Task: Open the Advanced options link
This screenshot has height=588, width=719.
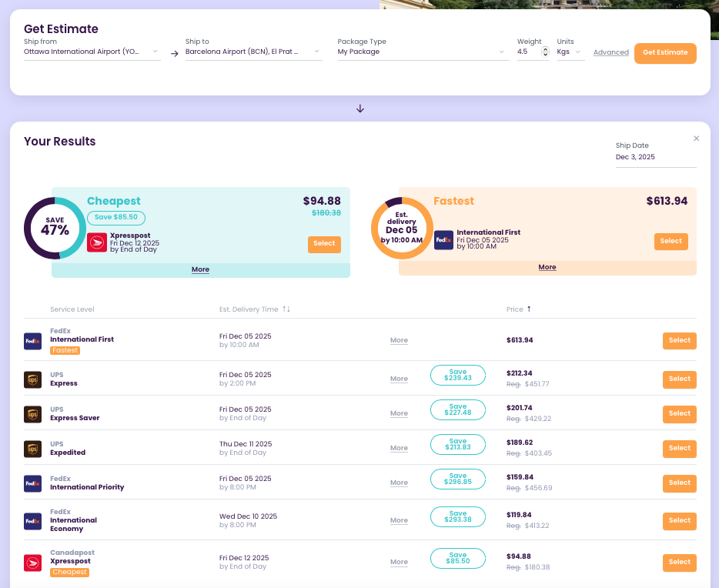Action: click(610, 52)
